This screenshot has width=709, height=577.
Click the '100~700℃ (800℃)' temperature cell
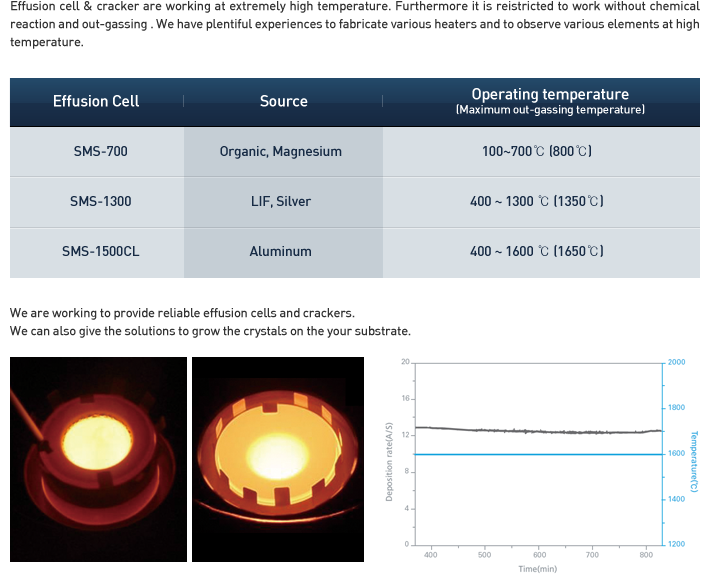[x=542, y=151]
